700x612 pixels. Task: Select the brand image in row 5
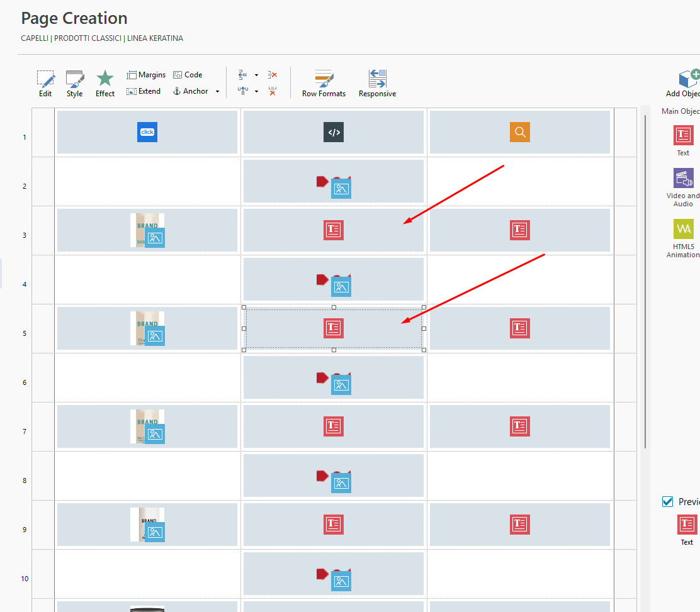(147, 328)
